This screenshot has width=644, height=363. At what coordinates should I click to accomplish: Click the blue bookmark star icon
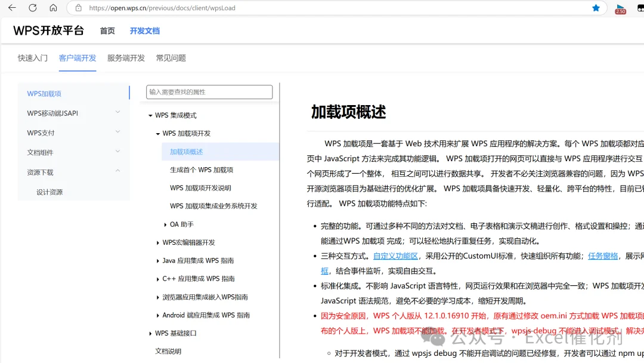pyautogui.click(x=596, y=8)
